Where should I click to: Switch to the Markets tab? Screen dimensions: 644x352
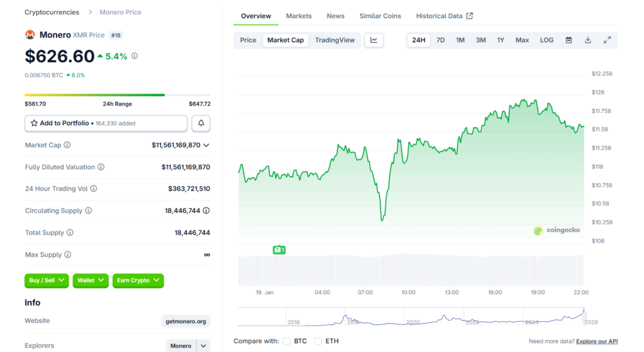point(299,16)
